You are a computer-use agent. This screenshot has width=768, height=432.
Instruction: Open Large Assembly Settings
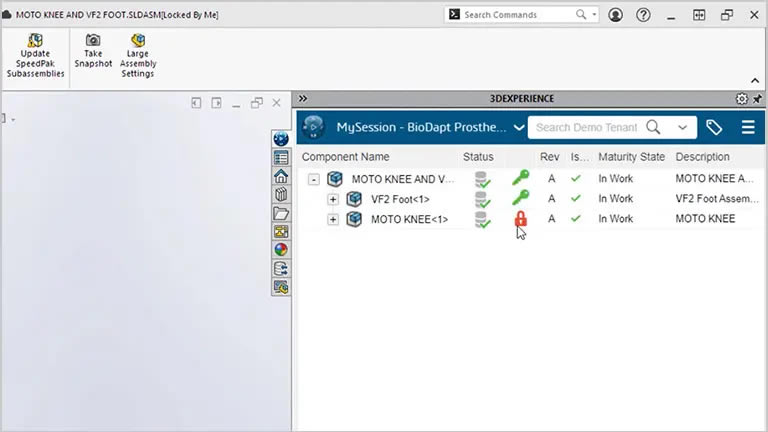(138, 41)
